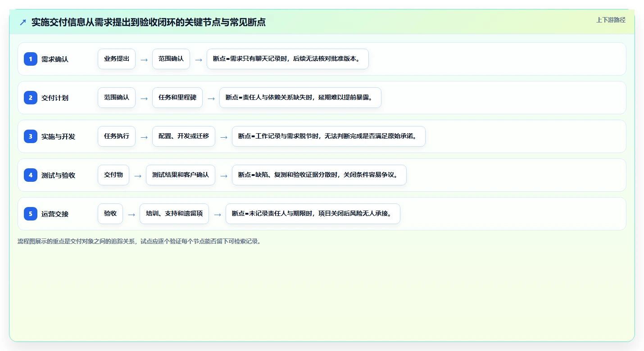Viewport: 644px width, 351px height.
Task: Click the breakpoint note about 工作记录与需求脱节
Action: click(x=329, y=136)
